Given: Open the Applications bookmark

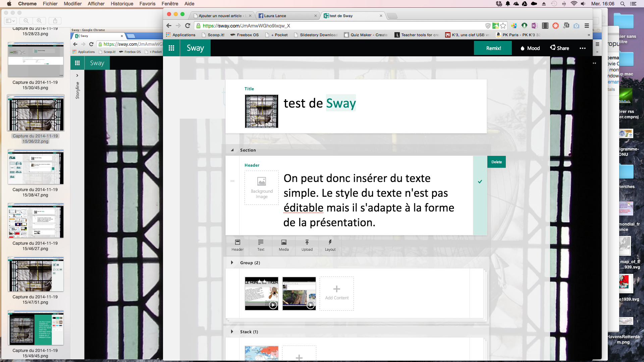Looking at the screenshot, I should pos(180,35).
